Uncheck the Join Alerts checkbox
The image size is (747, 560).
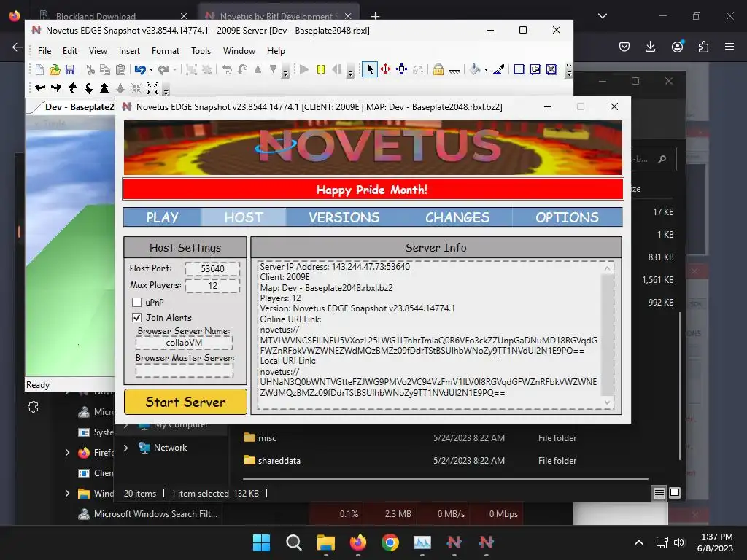tap(136, 317)
